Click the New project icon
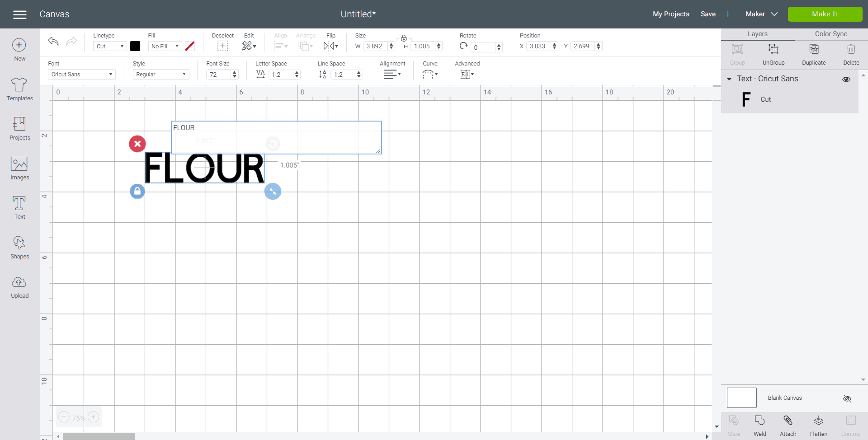 (19, 45)
